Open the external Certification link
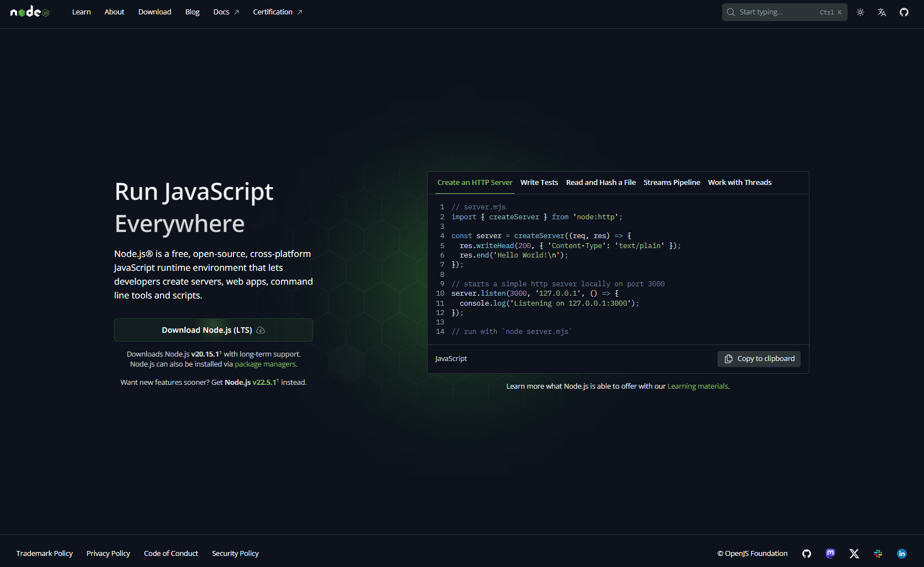This screenshot has width=924, height=567. pyautogui.click(x=278, y=12)
